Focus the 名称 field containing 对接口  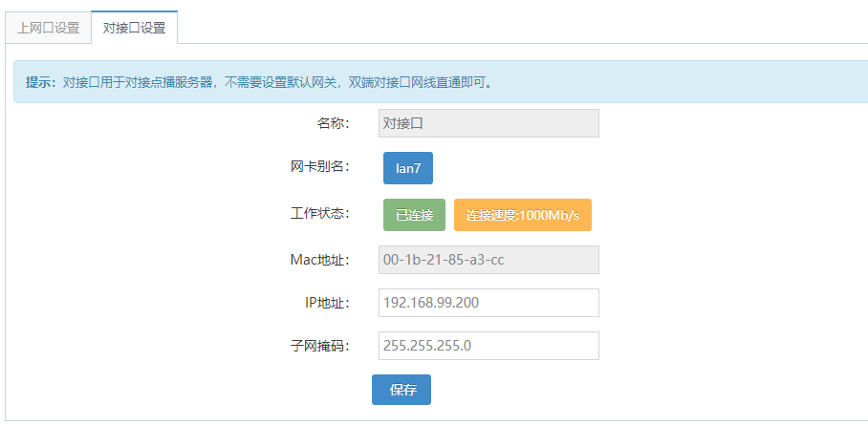[488, 123]
